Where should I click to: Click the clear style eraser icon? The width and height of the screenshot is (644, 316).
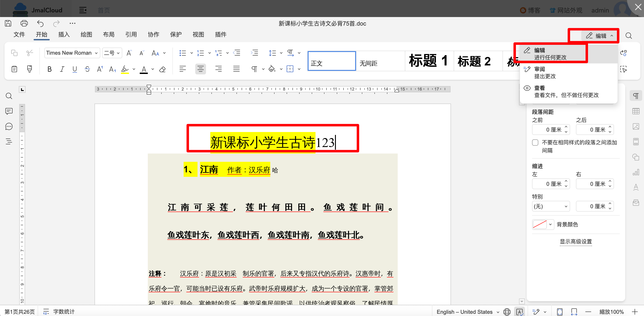(x=163, y=69)
